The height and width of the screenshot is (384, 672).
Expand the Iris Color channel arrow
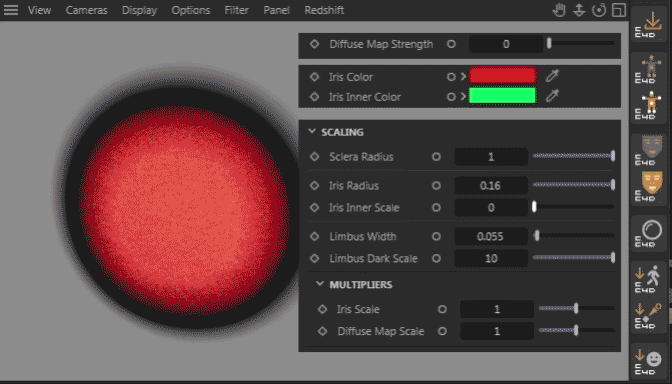[x=463, y=77]
